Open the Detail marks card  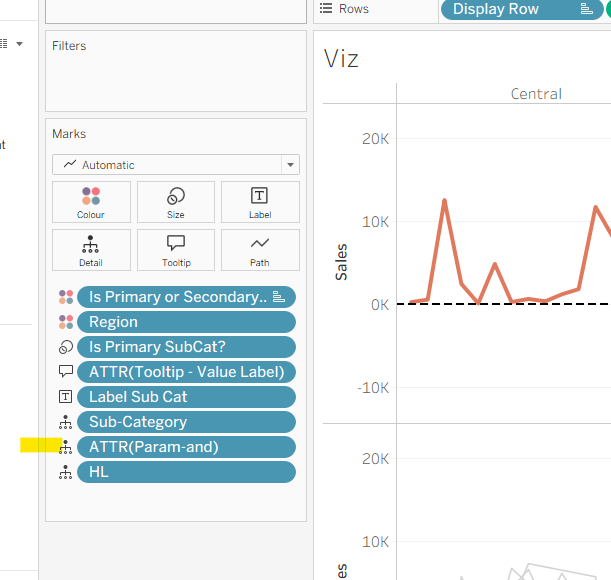pyautogui.click(x=91, y=250)
